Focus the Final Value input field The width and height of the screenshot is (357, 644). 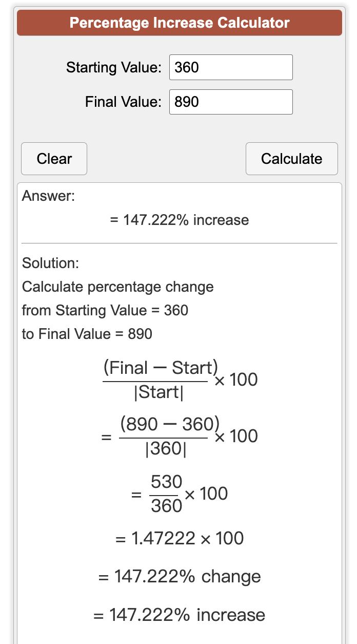point(231,102)
